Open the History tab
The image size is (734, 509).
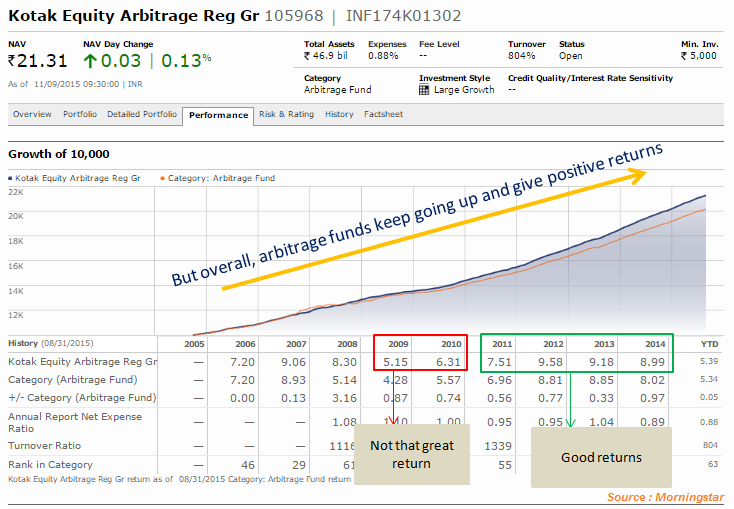[339, 115]
